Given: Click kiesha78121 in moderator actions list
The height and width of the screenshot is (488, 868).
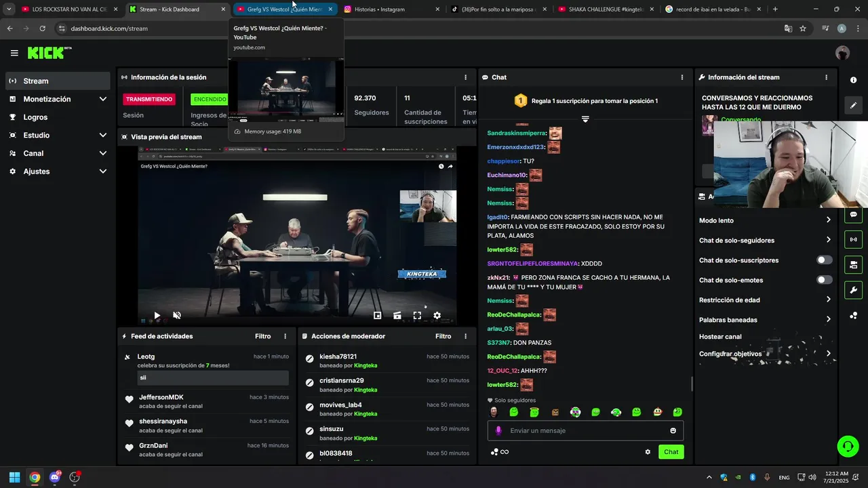Looking at the screenshot, I should 338,357.
